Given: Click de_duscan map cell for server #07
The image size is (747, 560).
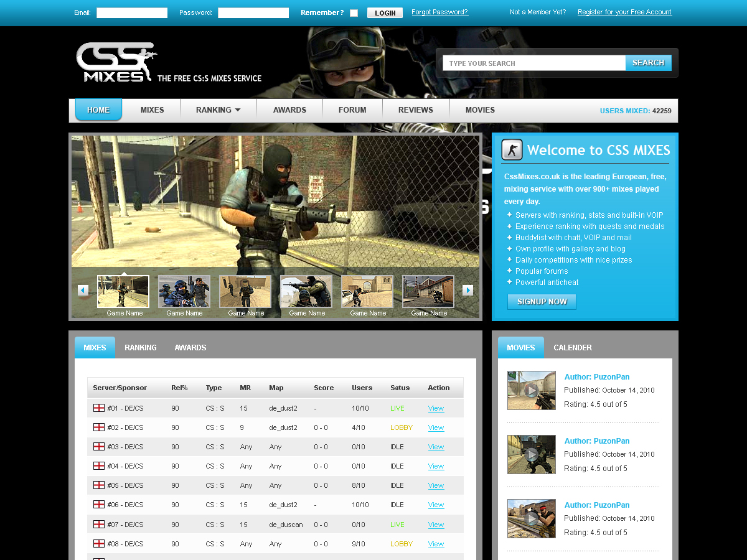Looking at the screenshot, I should [x=286, y=525].
